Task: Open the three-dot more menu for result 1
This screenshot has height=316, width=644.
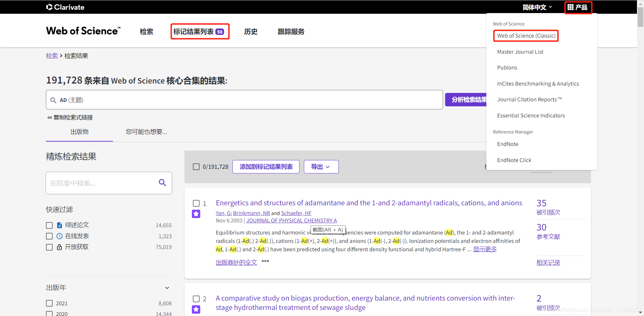Action: tap(265, 261)
